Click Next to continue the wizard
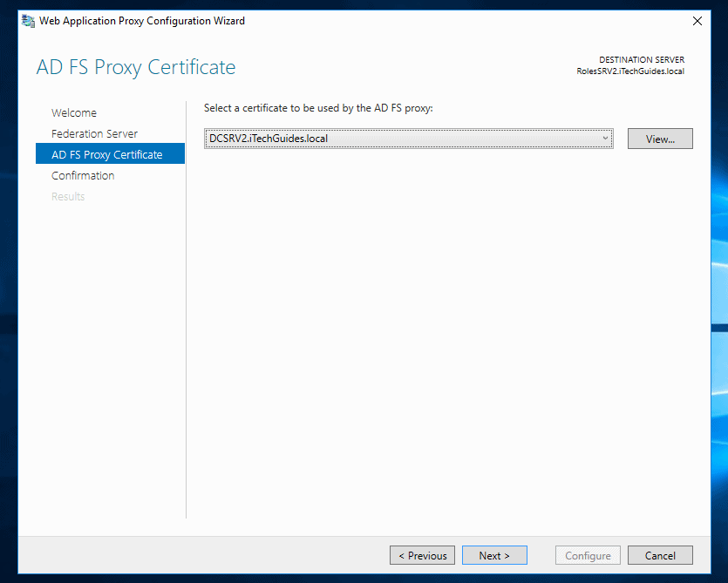This screenshot has width=728, height=583. click(x=494, y=555)
